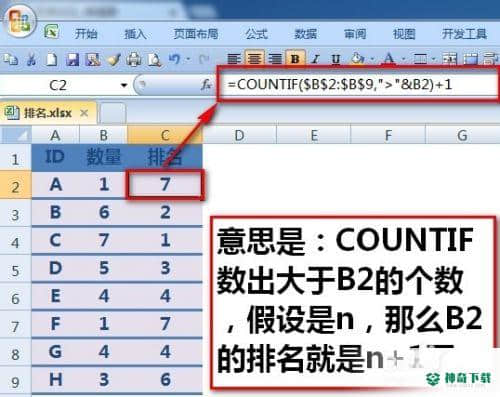500x397 pixels.
Task: Open Print Preview magnifier icon
Action: pos(154,60)
